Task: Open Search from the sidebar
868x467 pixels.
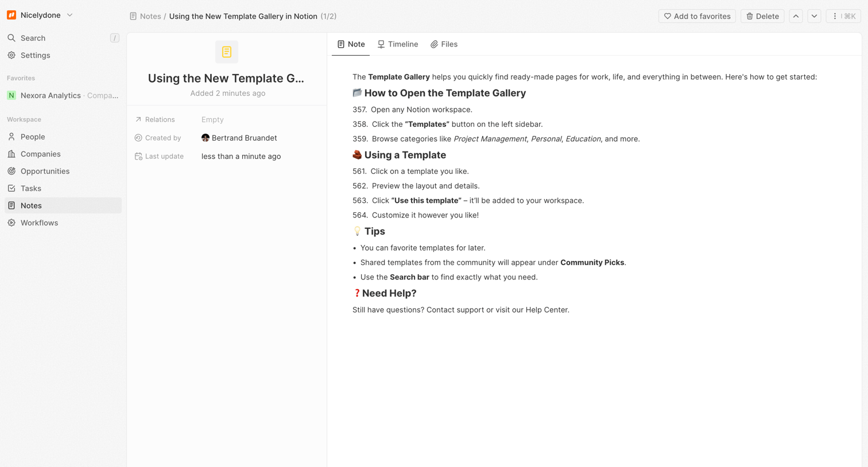Action: click(63, 38)
